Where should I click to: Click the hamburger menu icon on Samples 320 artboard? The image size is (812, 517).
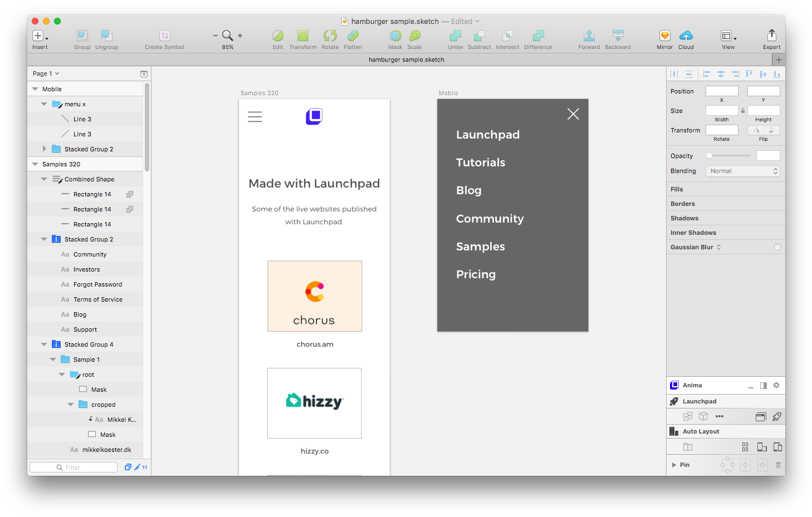[255, 117]
